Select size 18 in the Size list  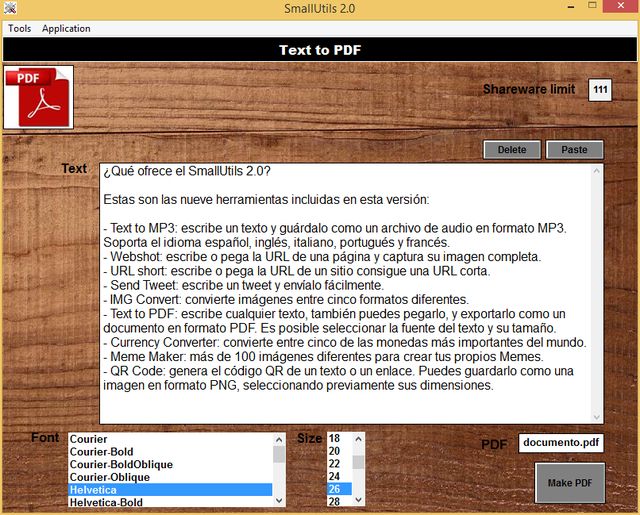coord(334,439)
